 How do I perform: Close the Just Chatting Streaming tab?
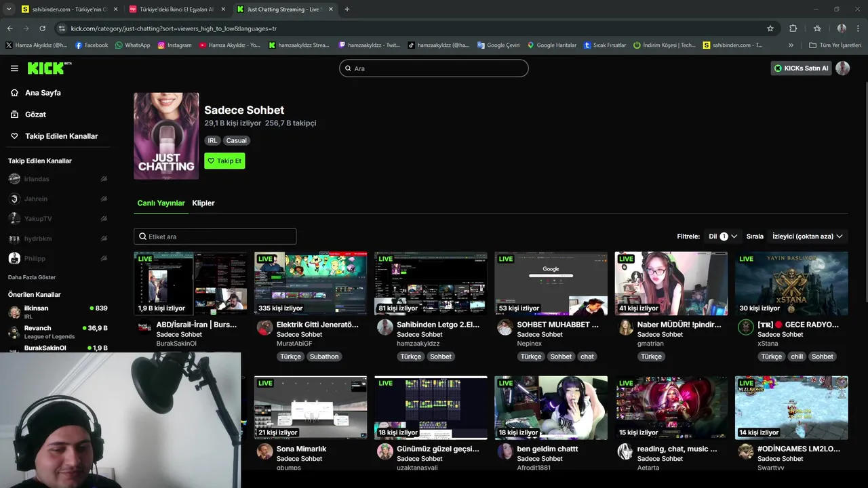pos(330,9)
